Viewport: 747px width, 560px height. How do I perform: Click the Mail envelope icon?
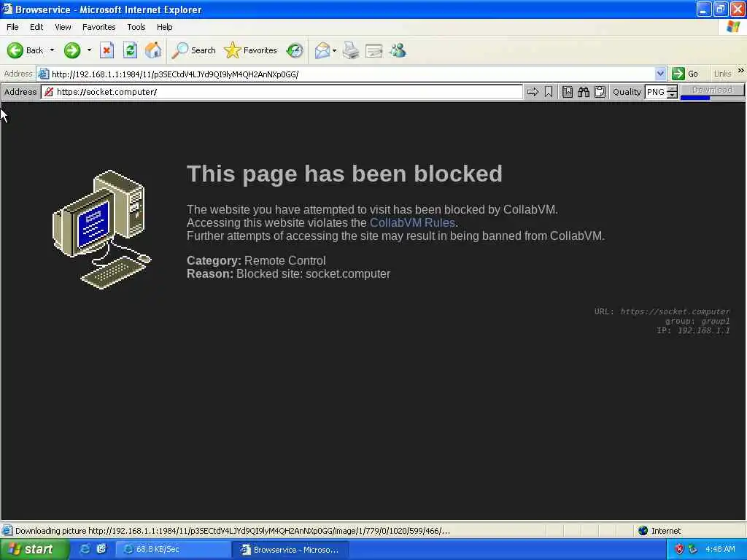[322, 50]
